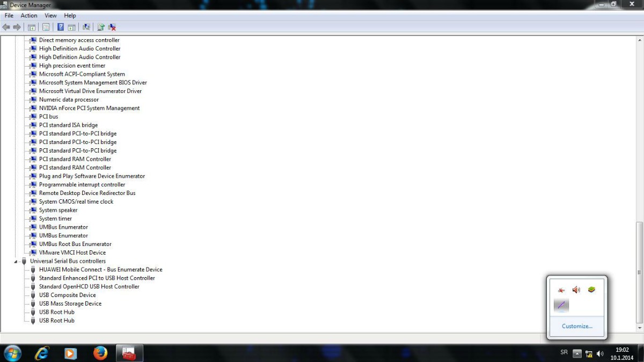The width and height of the screenshot is (644, 362).
Task: Select Microsoft System Management BIOS Driver
Action: point(93,83)
